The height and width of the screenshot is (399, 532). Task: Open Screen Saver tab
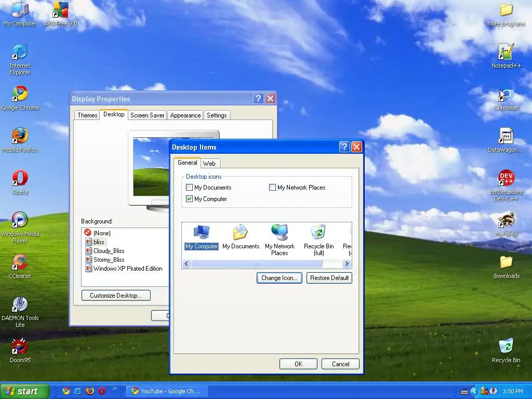(147, 115)
